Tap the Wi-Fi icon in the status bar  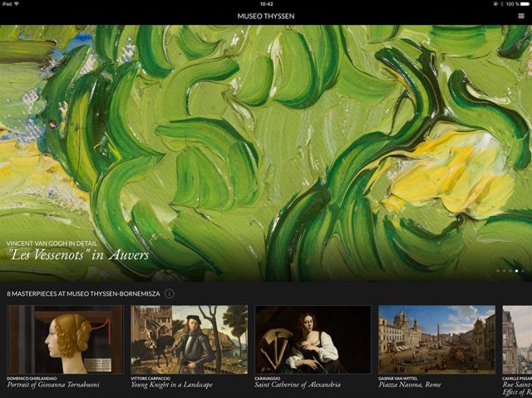(x=17, y=4)
